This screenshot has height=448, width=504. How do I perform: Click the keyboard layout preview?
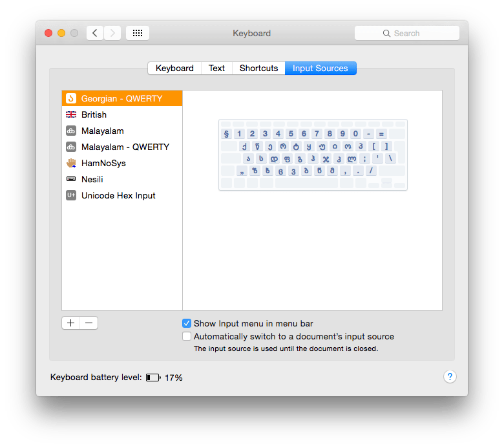click(313, 155)
